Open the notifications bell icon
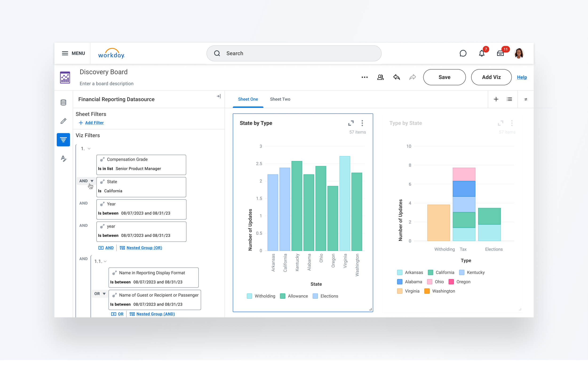 pos(481,53)
